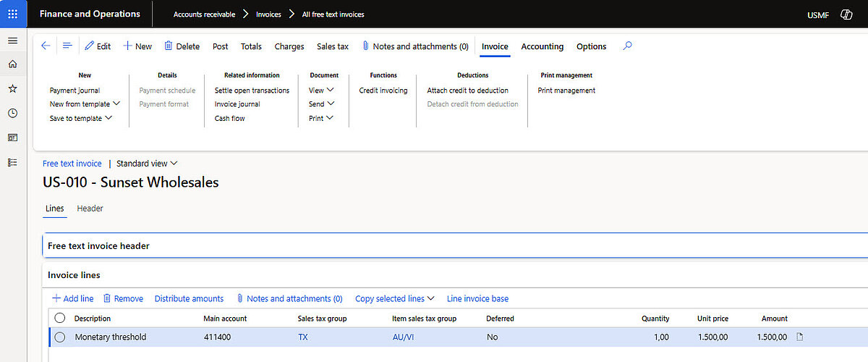868x362 pixels.
Task: Open Favorites star icon in sidebar
Action: click(12, 88)
